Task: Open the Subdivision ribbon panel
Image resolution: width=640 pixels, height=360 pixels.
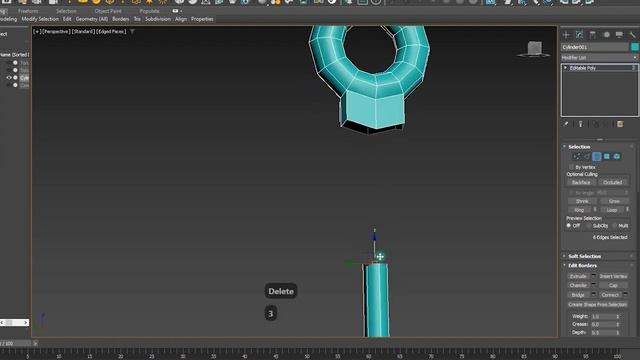Action: (x=158, y=19)
